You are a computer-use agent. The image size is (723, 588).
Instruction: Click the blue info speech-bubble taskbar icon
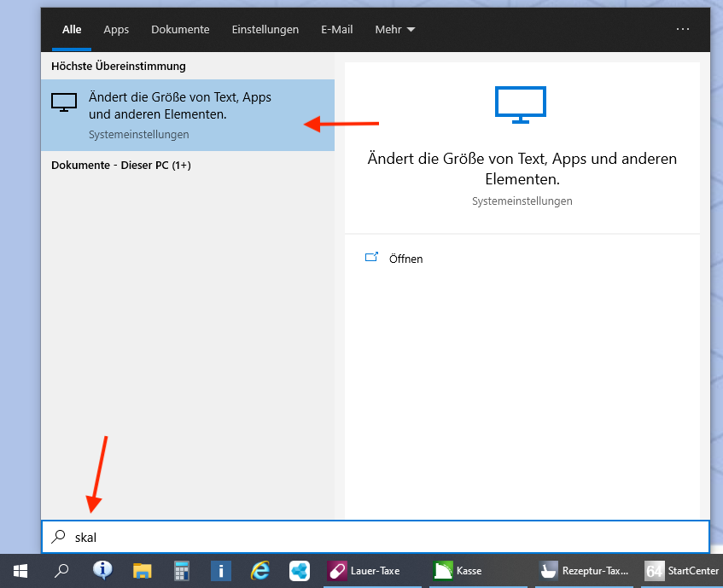[102, 571]
